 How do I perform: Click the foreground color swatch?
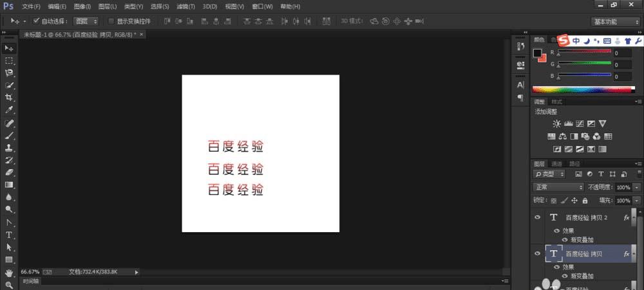(x=537, y=53)
